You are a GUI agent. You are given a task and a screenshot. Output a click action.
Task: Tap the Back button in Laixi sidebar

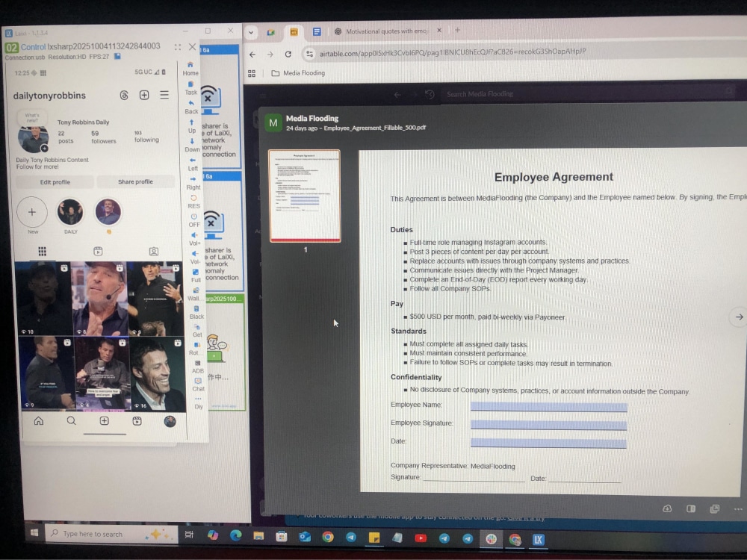(x=191, y=107)
